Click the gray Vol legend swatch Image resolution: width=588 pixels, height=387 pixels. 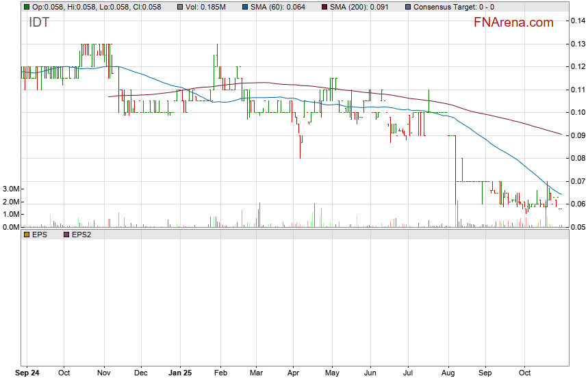[x=180, y=7]
